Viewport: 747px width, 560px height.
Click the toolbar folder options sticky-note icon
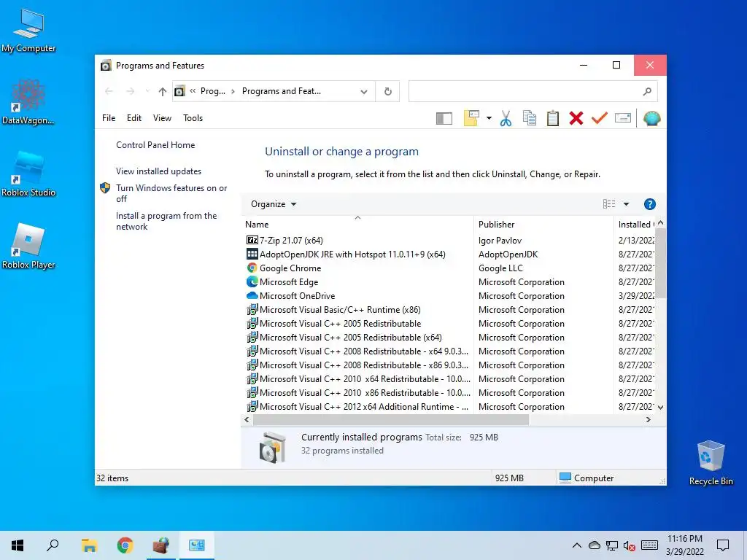pyautogui.click(x=471, y=118)
